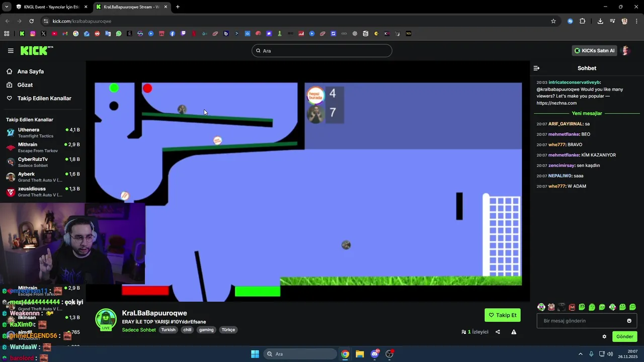This screenshot has height=362, width=644.
Task: Open the YouTube bookmark
Action: pos(54,34)
